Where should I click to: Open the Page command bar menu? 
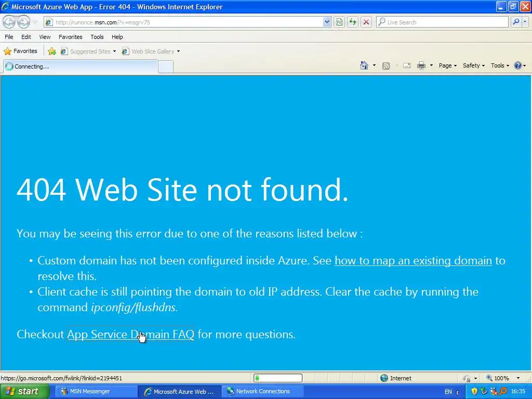447,65
